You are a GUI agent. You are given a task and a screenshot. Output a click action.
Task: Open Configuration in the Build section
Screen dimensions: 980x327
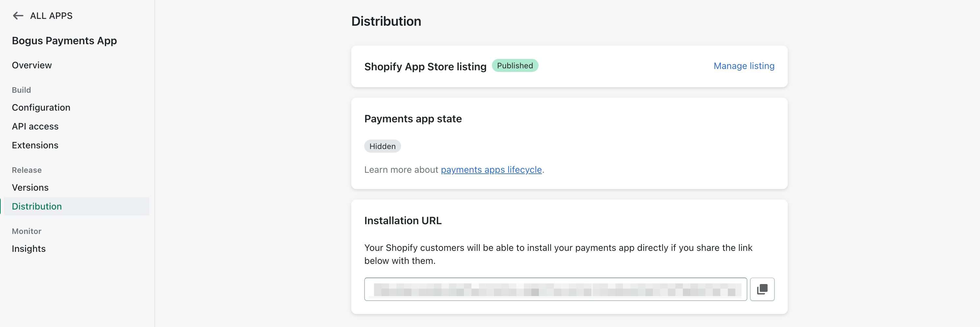41,107
